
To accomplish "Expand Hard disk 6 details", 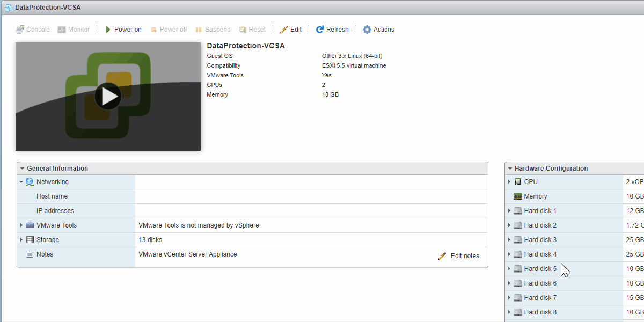I will pyautogui.click(x=509, y=283).
